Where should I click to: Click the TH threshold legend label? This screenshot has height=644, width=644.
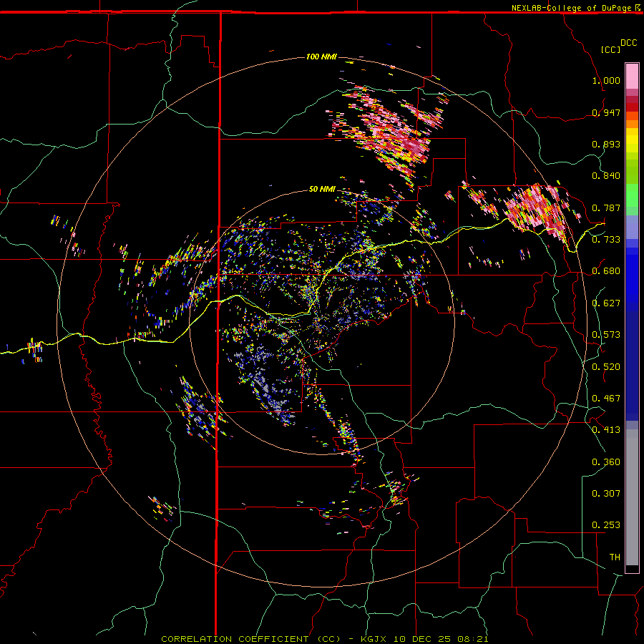point(615,557)
